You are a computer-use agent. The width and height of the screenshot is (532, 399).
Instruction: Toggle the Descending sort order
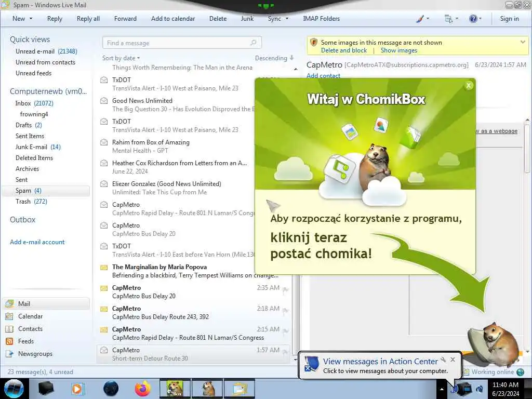(274, 58)
